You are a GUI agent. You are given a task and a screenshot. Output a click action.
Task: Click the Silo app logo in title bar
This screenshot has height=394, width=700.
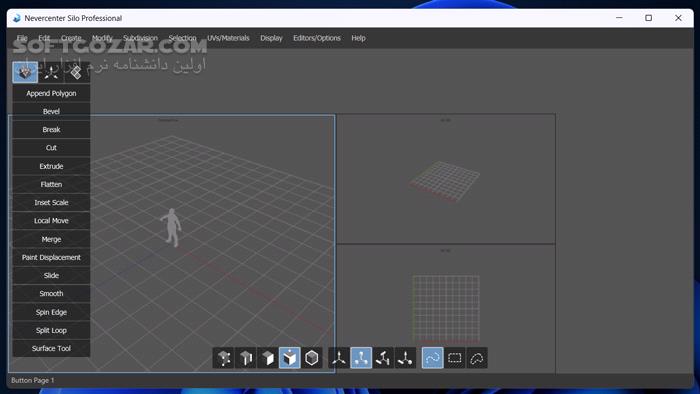tap(17, 18)
